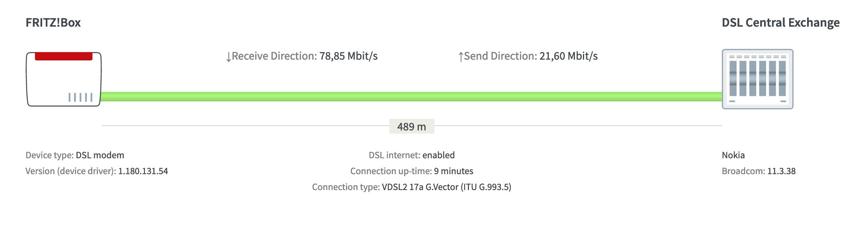868x233 pixels.
Task: Click the Send Direction up arrow
Action: [x=461, y=57]
